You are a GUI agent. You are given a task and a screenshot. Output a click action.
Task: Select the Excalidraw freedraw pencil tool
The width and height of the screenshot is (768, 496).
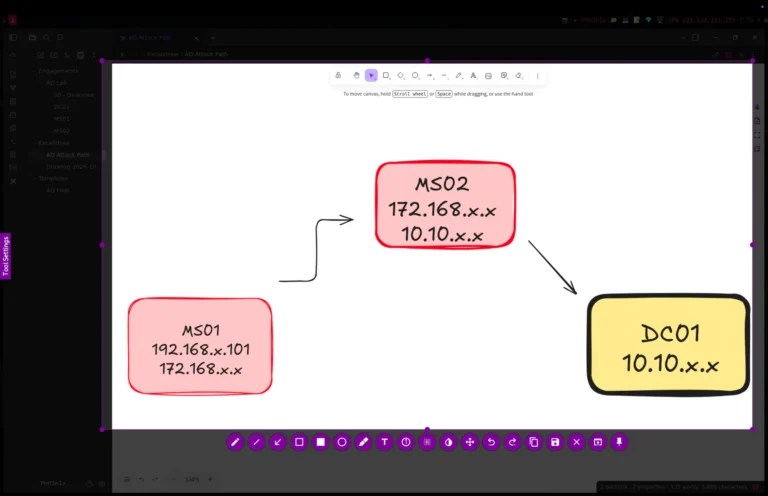click(459, 75)
